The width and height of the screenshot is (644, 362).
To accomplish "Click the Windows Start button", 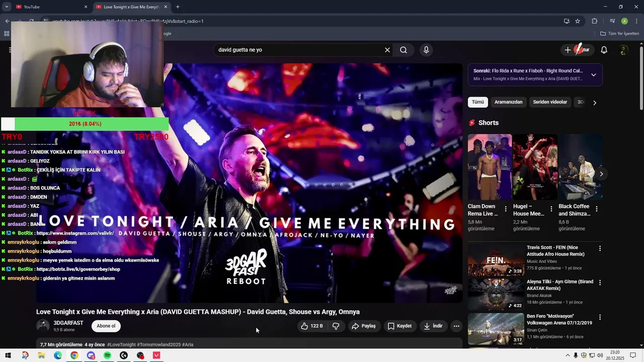I will click(8, 355).
